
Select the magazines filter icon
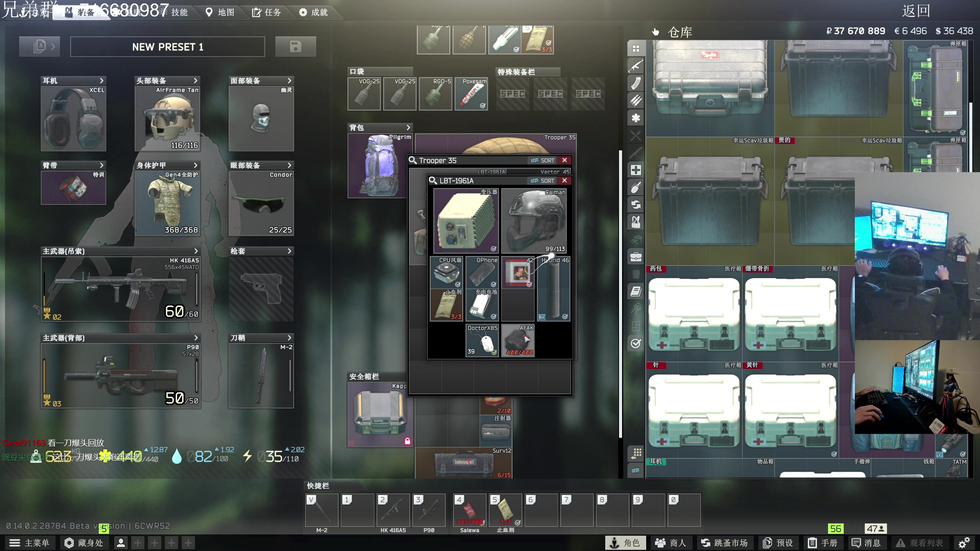click(x=635, y=83)
